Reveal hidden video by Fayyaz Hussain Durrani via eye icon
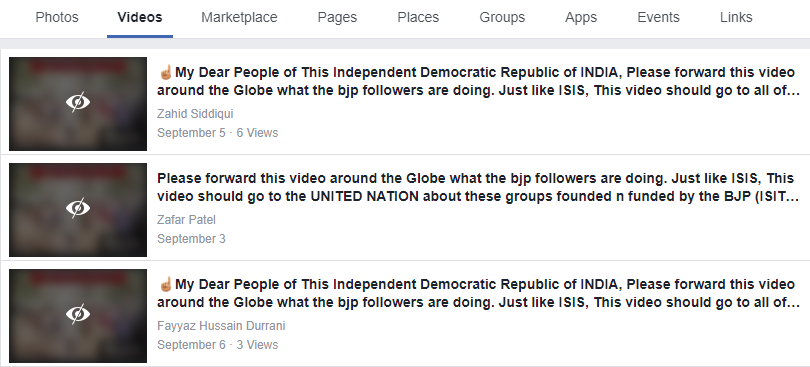810x367 pixels. 78,314
